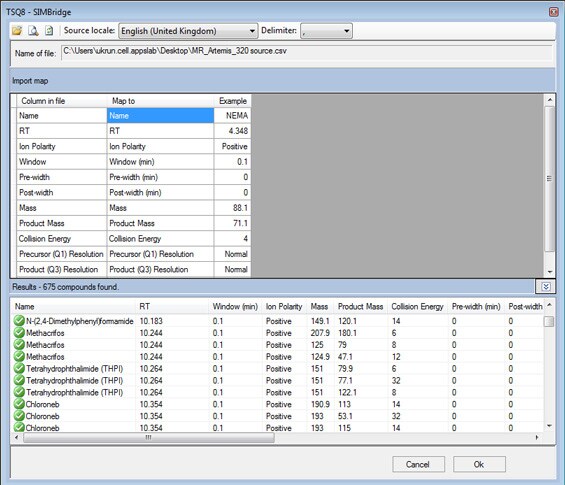The height and width of the screenshot is (485, 565).
Task: Click the refresh document toolbar icon
Action: tap(49, 31)
